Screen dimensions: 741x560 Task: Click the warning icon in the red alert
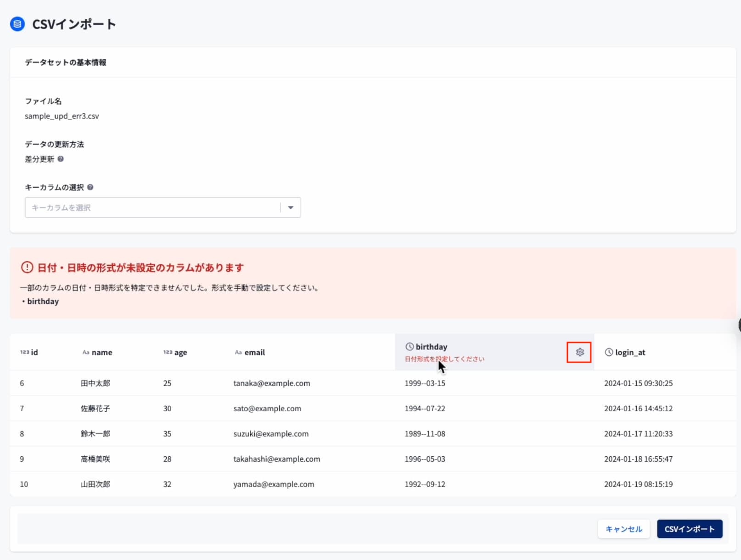pyautogui.click(x=27, y=267)
